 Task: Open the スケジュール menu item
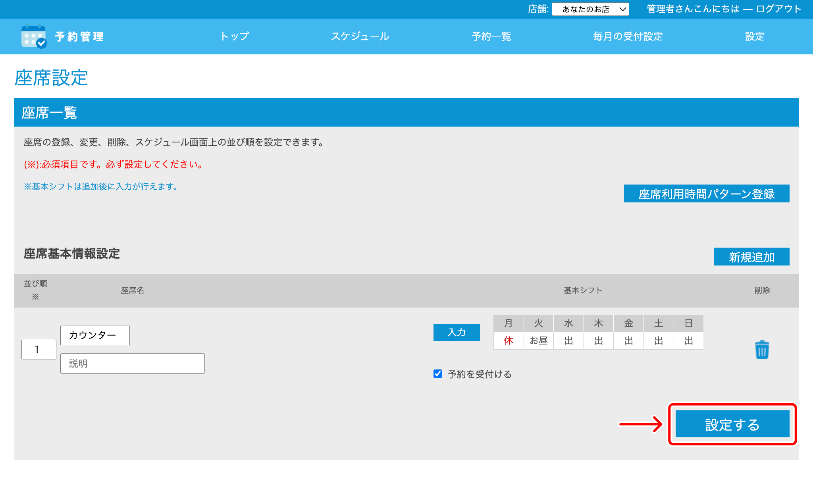pos(360,37)
